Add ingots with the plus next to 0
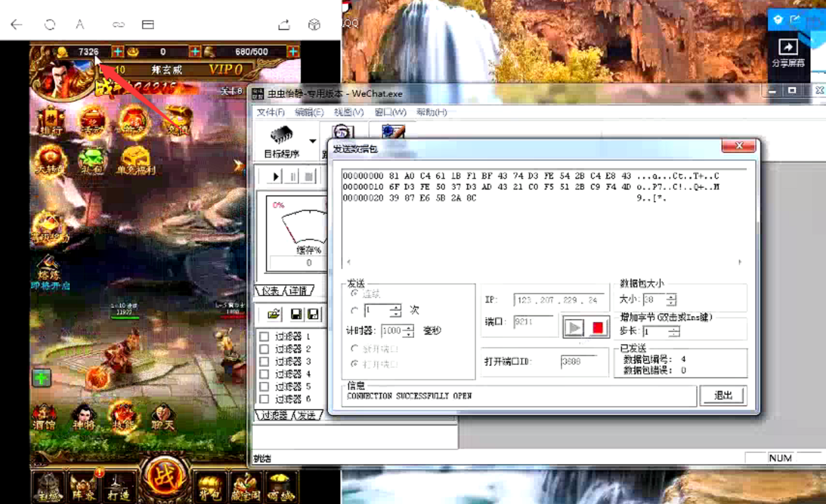Viewport: 826px width, 504px height. coord(194,51)
